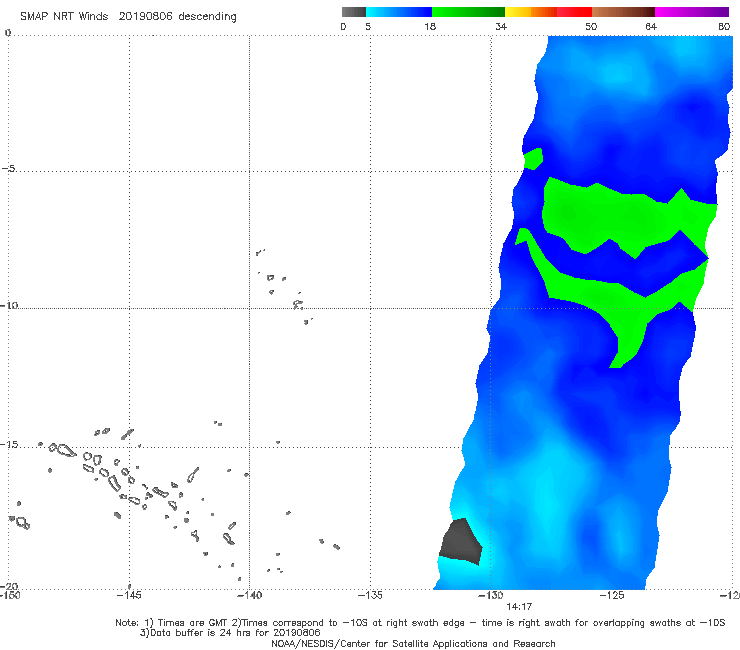Click the magenta-purple segment of the color bar

[x=692, y=12]
